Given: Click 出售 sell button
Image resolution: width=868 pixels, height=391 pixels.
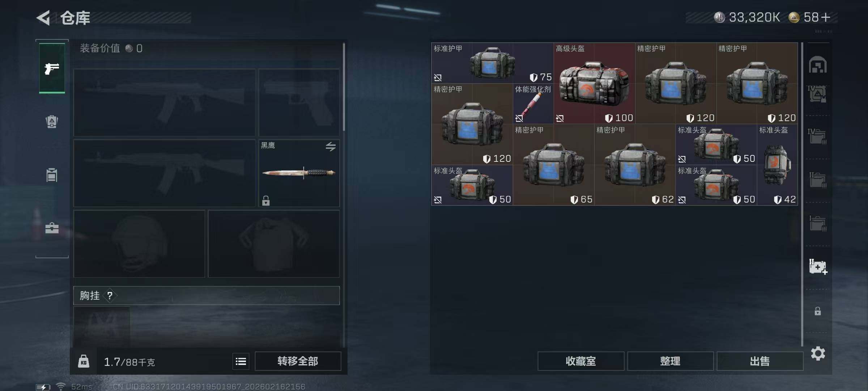Looking at the screenshot, I should pos(760,361).
